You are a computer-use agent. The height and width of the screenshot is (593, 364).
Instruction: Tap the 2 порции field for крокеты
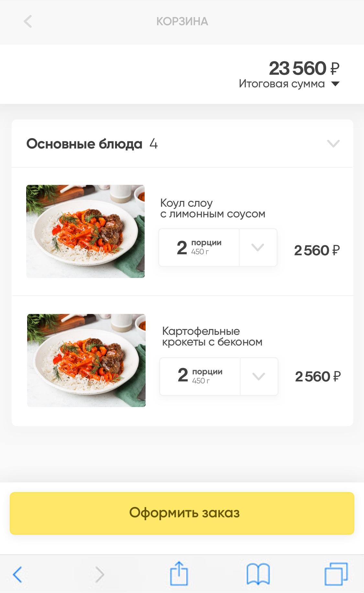point(200,376)
